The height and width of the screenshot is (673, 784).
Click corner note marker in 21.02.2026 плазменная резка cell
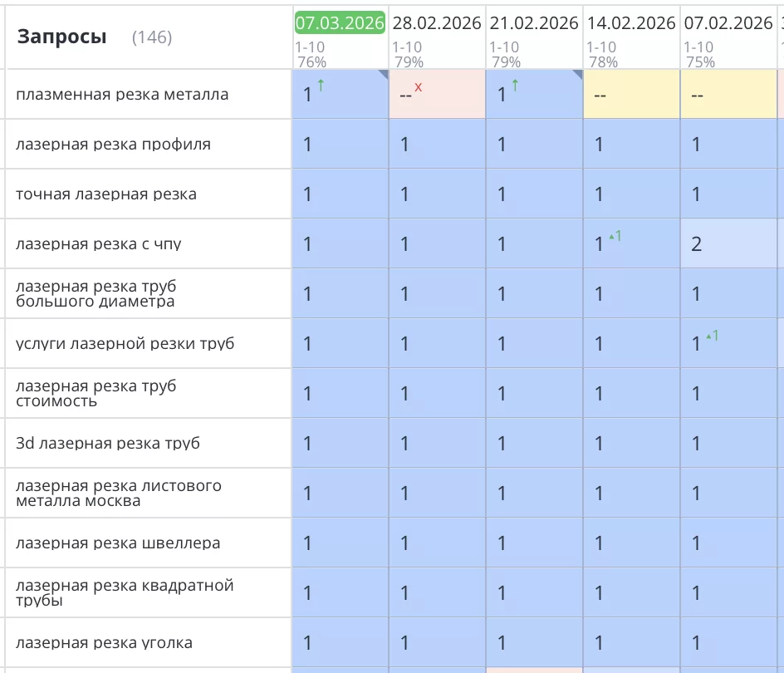coord(577,75)
